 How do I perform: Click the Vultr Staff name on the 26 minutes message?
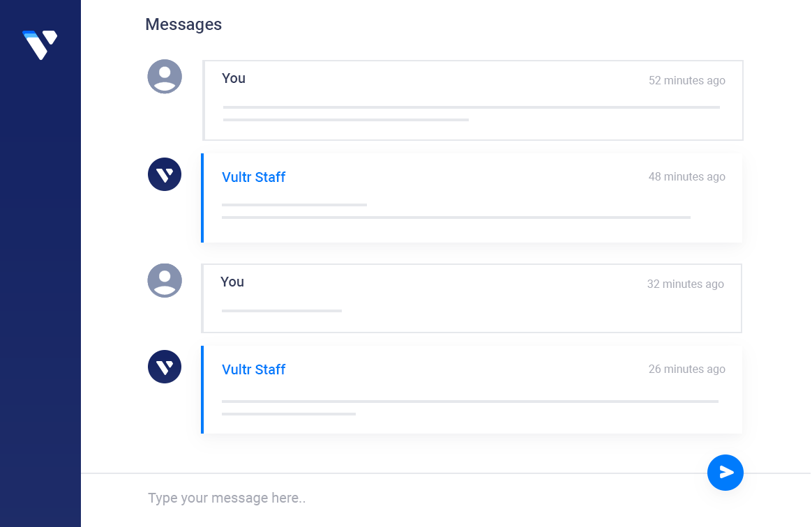[253, 369]
